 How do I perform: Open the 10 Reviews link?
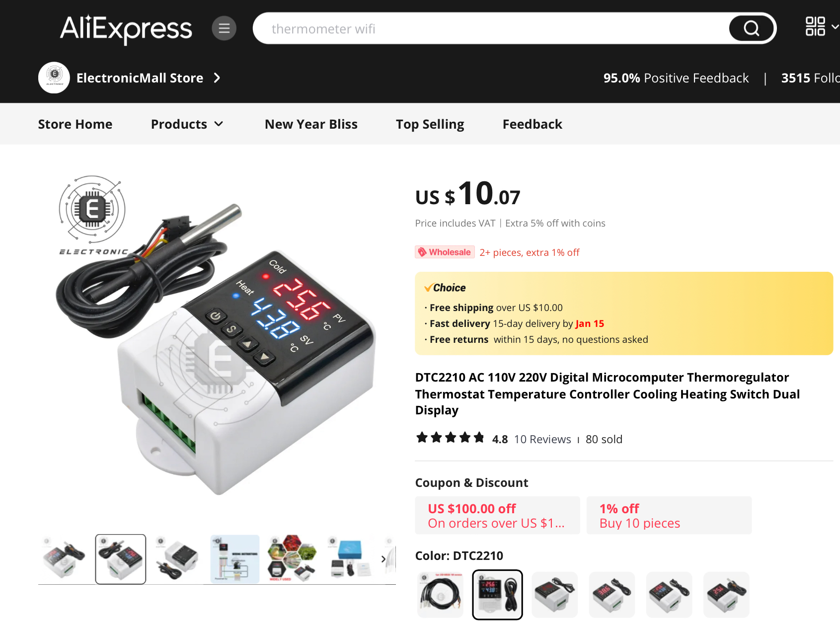point(542,439)
